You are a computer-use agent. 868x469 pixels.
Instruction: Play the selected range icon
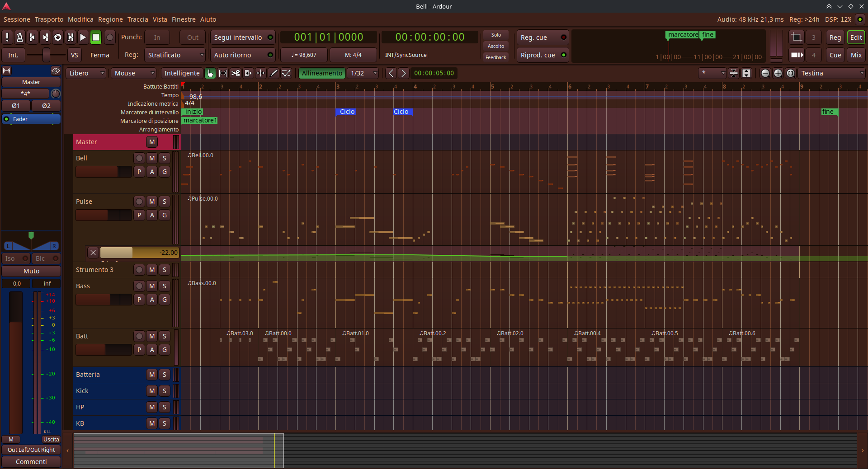tap(70, 38)
